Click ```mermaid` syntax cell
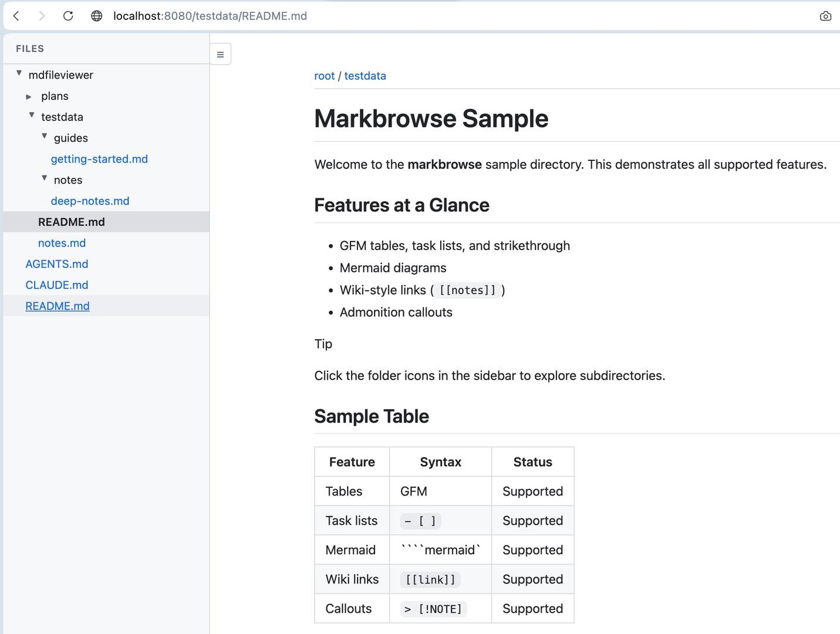 (441, 550)
